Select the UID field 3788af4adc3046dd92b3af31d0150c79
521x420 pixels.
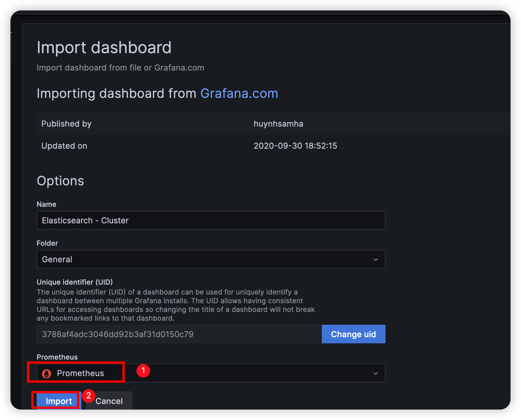pyautogui.click(x=179, y=334)
